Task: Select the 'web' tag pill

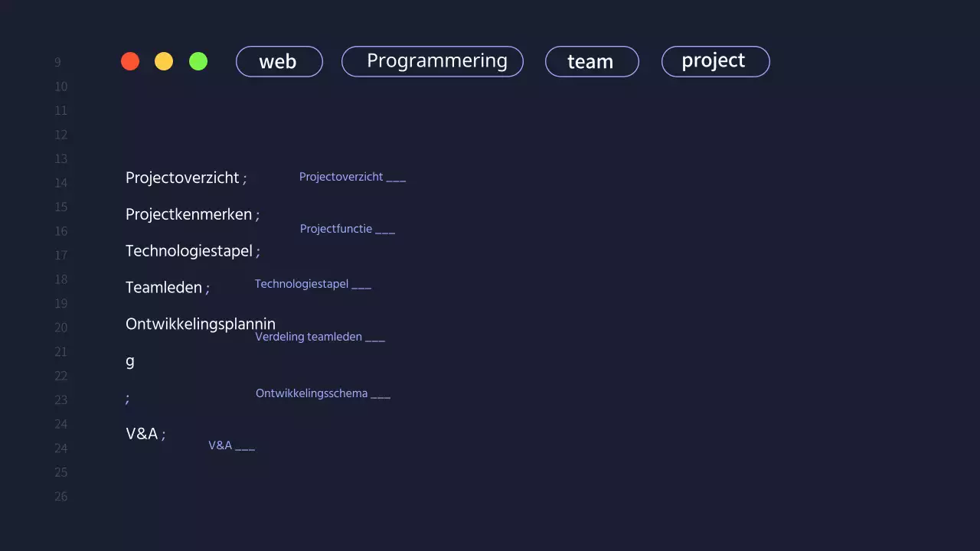Action: (x=279, y=61)
